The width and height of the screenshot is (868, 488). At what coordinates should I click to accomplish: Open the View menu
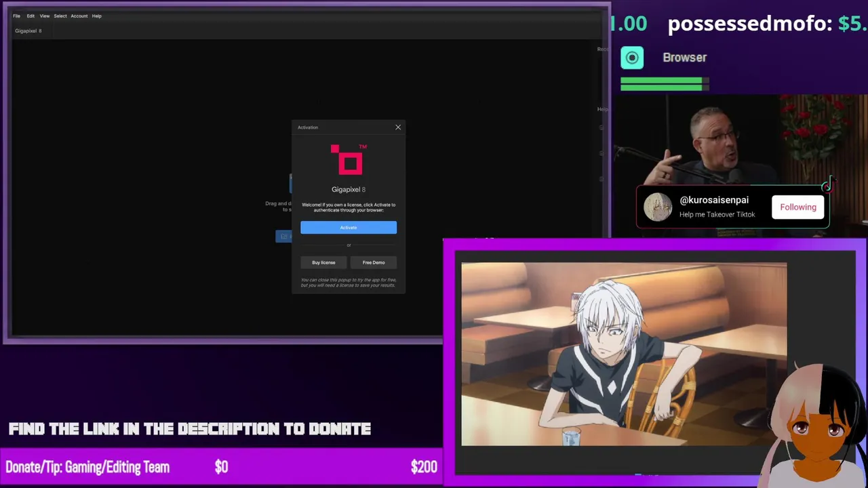pos(45,16)
